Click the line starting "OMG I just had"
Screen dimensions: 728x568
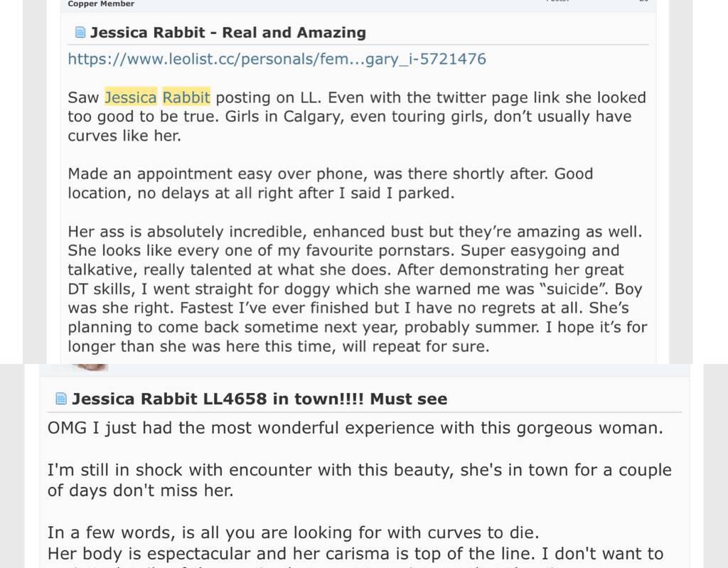[x=355, y=428]
